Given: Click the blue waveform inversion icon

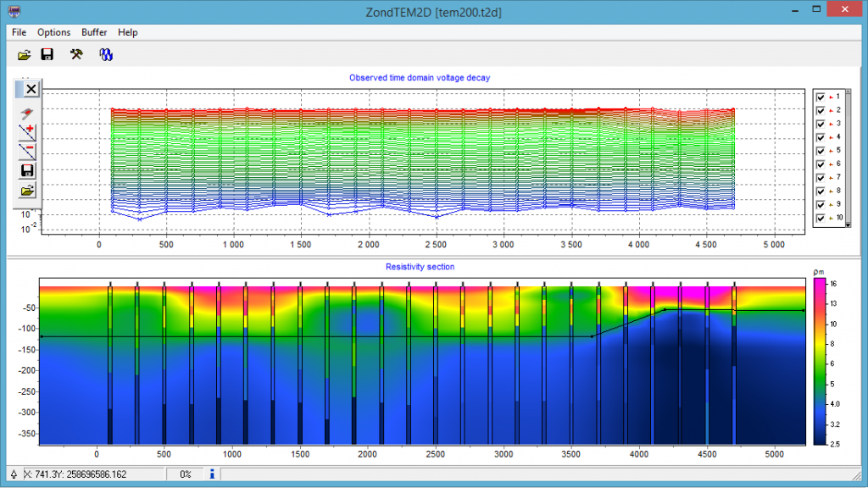Looking at the screenshot, I should pyautogui.click(x=106, y=55).
